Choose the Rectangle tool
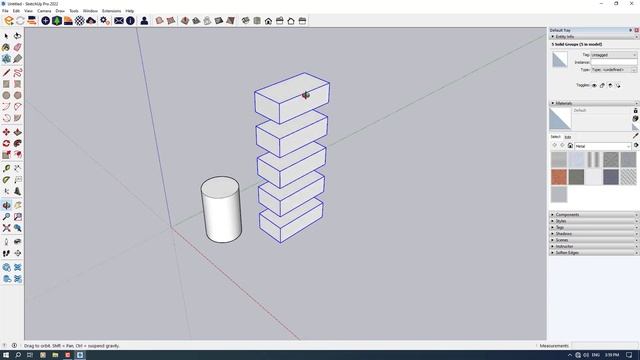The height and width of the screenshot is (360, 640). point(6,84)
